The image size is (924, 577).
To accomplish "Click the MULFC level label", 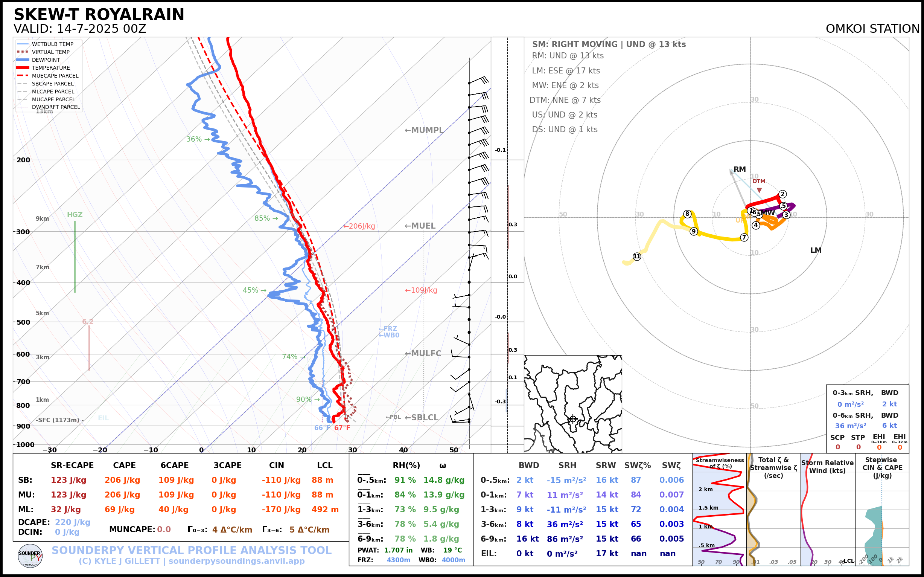I will point(423,353).
